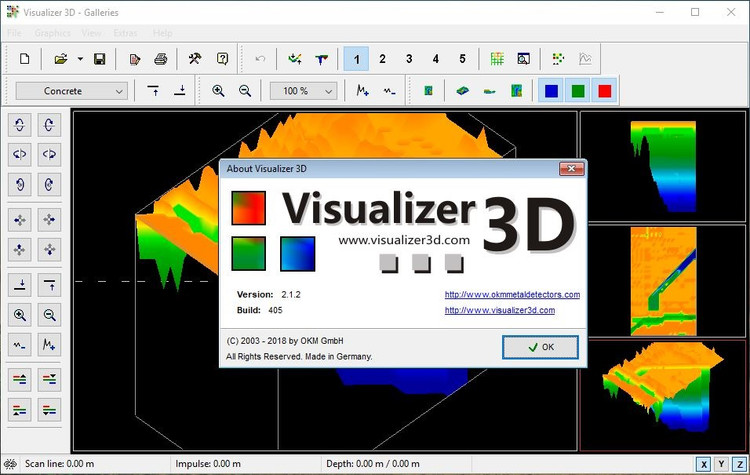The width and height of the screenshot is (750, 475).
Task: Click the new document icon
Action: point(25,60)
